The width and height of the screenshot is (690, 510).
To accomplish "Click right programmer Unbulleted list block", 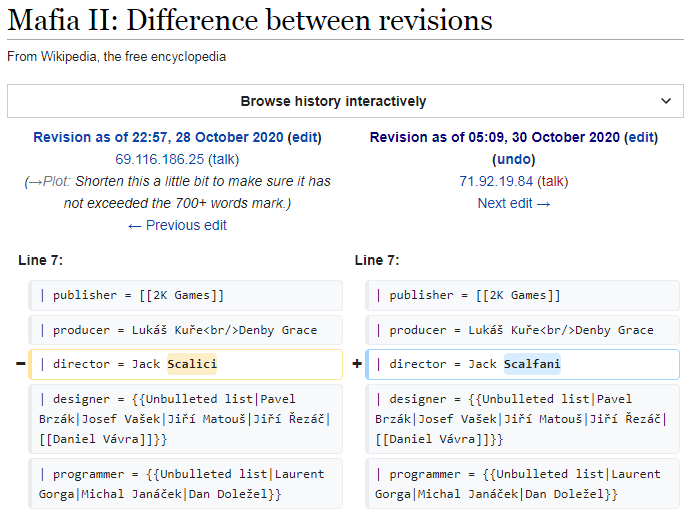I will 522,484.
